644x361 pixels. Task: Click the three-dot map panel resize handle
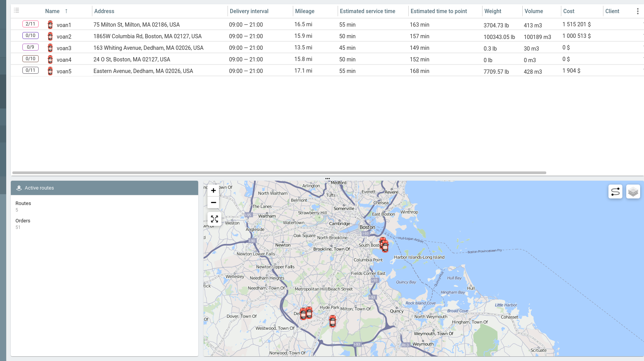click(328, 179)
